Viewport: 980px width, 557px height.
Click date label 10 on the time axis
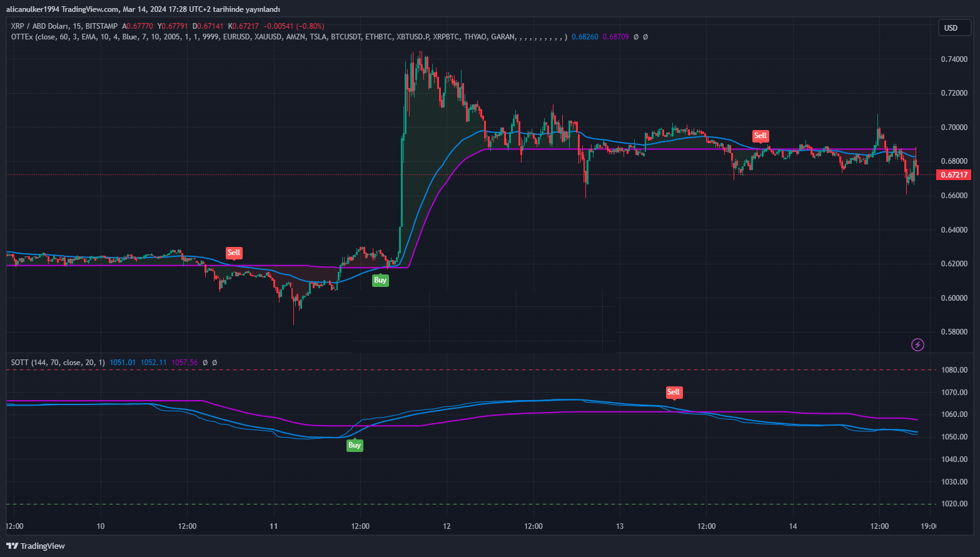(x=101, y=526)
